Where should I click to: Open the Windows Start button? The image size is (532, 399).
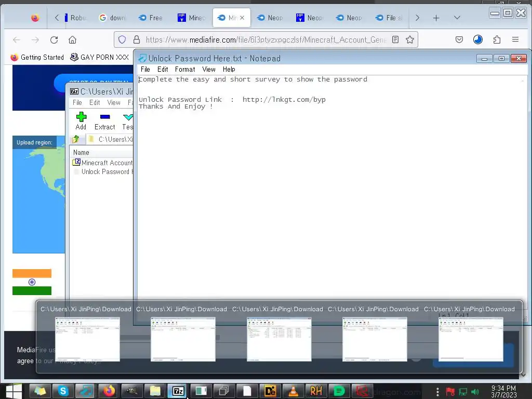click(x=14, y=391)
